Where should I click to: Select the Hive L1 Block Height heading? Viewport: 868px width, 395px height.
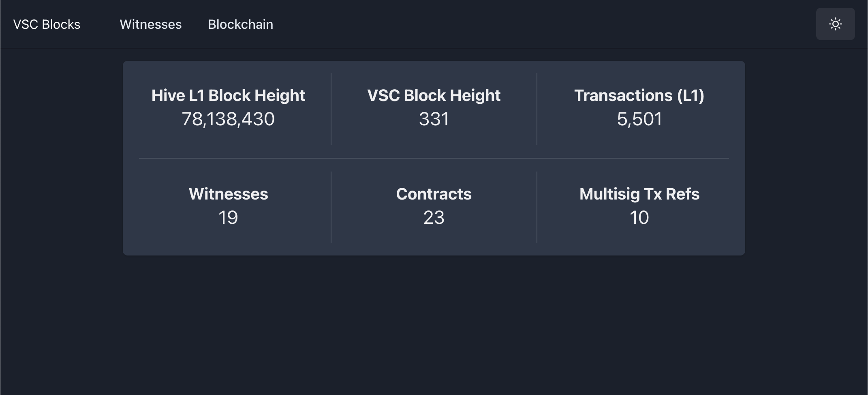click(x=228, y=95)
